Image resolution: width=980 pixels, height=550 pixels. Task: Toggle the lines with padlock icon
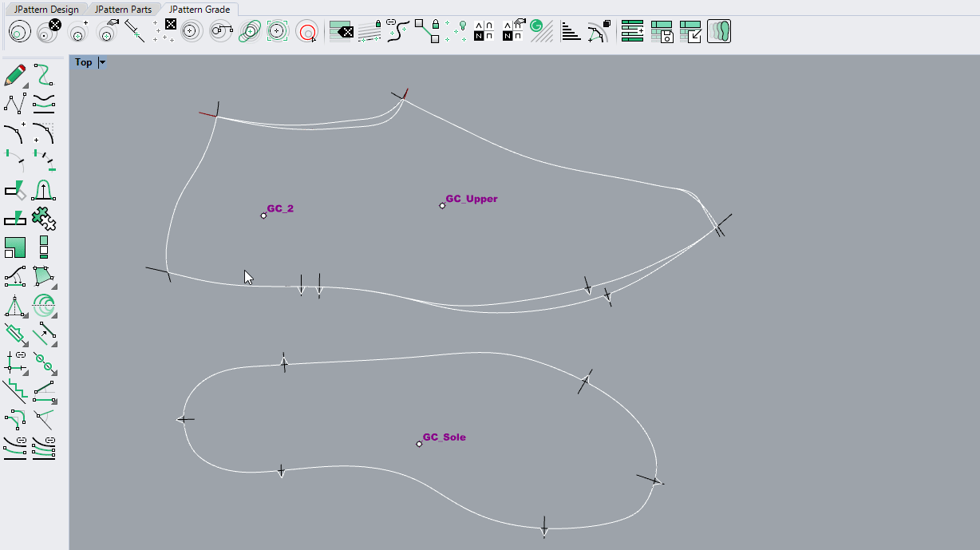click(x=369, y=32)
